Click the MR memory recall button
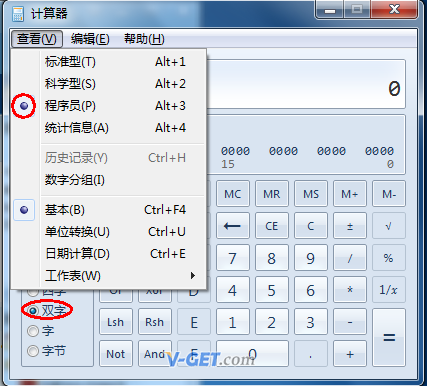The width and height of the screenshot is (427, 386). (x=272, y=194)
